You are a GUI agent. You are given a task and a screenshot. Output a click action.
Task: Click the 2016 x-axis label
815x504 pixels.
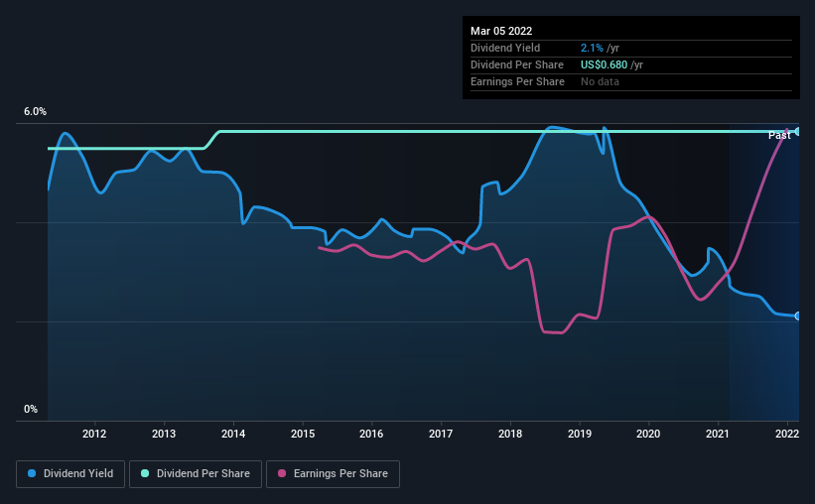tap(371, 434)
